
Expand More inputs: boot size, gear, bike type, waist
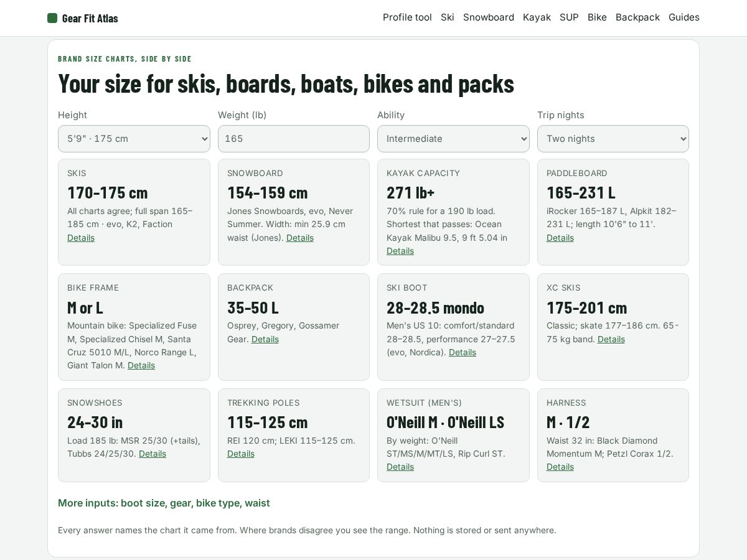164,503
